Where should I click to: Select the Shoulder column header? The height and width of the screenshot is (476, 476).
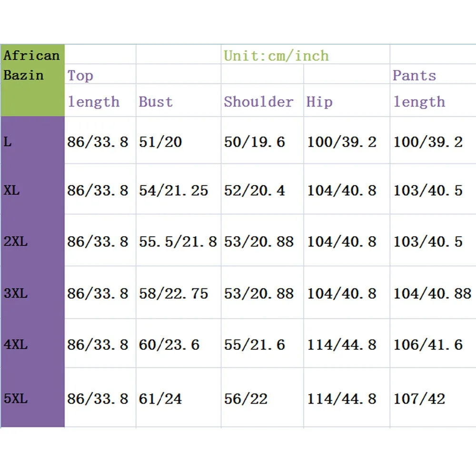258,102
